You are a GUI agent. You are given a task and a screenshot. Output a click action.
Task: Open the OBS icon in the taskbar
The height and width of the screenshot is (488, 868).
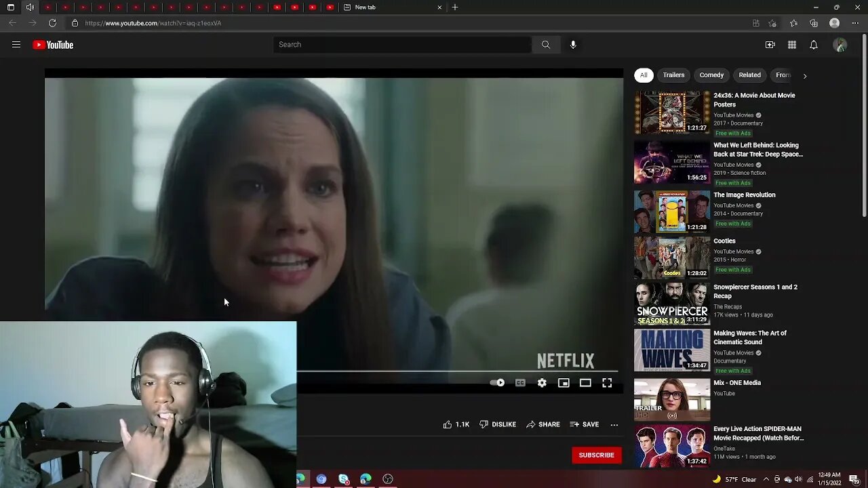(x=388, y=479)
